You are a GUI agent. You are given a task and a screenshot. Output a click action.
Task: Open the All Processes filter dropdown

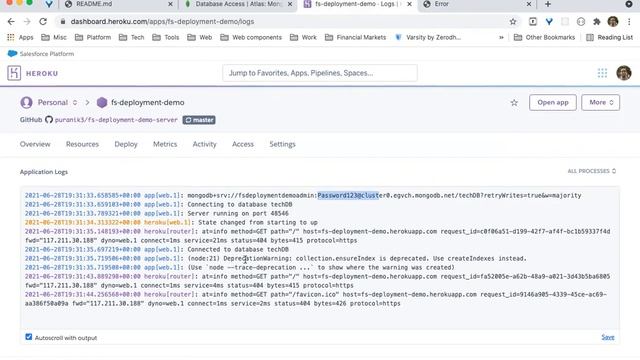(x=591, y=171)
